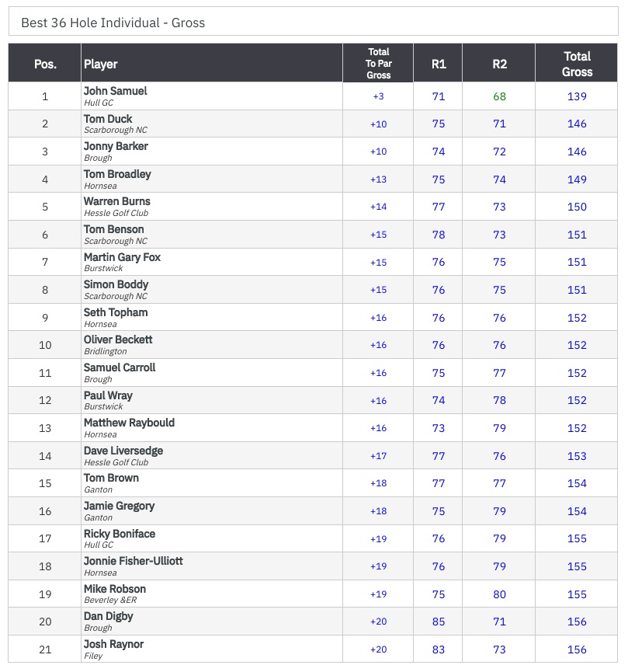Open Dave Liversedge's total gross 153
The height and width of the screenshot is (672, 628).
577,456
